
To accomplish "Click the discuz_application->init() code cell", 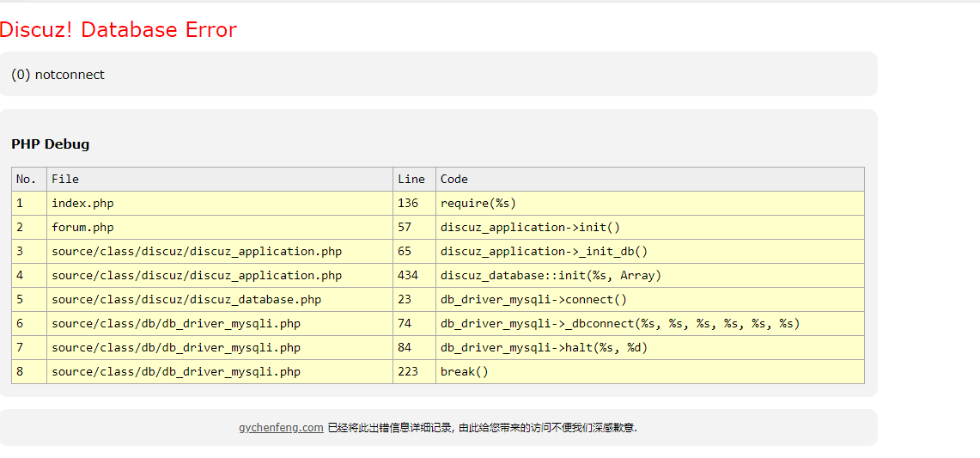I will click(530, 227).
